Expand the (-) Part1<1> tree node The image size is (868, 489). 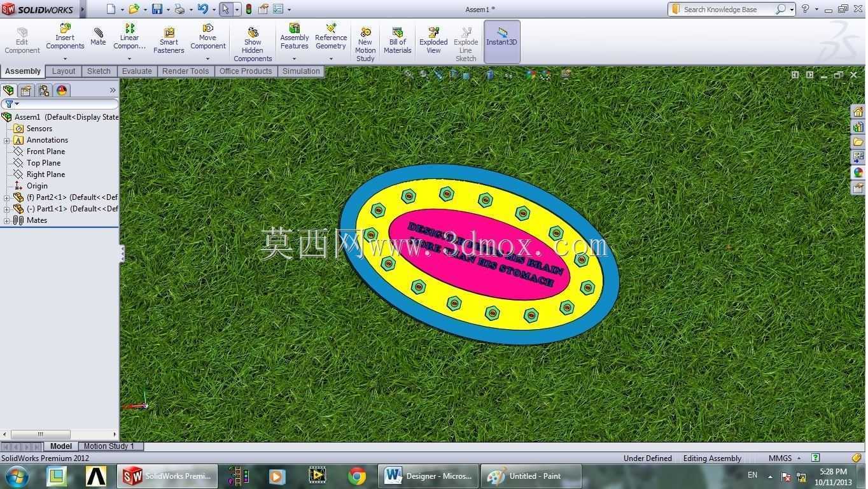(7, 209)
